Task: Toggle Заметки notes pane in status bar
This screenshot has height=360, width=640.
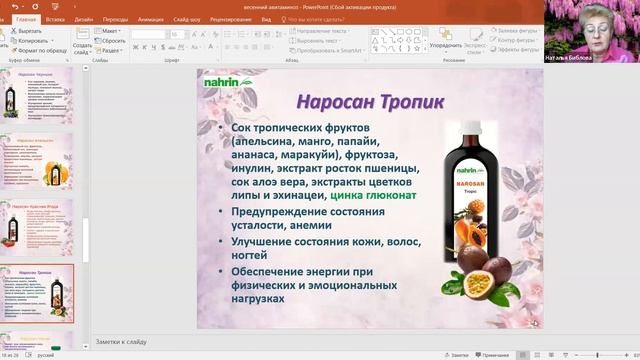Action: coord(456,355)
